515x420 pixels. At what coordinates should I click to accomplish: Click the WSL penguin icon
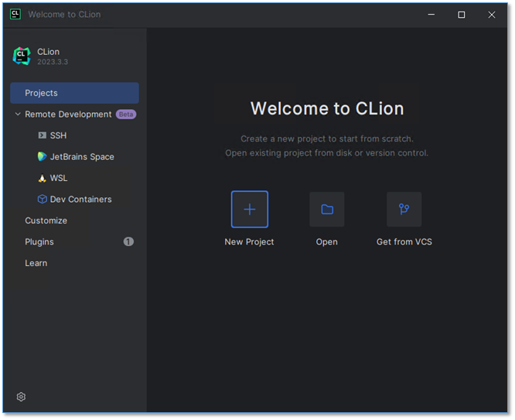pos(42,178)
